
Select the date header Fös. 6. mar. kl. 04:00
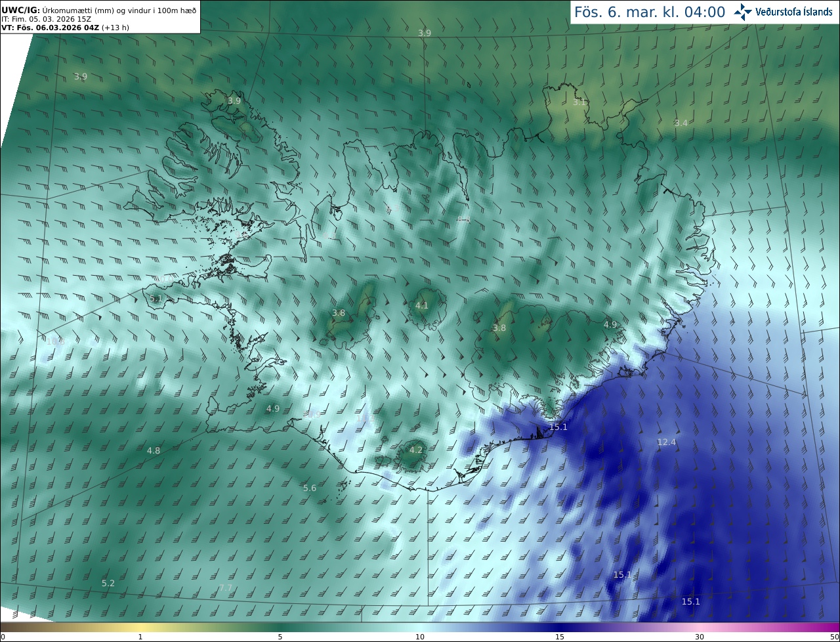[650, 12]
